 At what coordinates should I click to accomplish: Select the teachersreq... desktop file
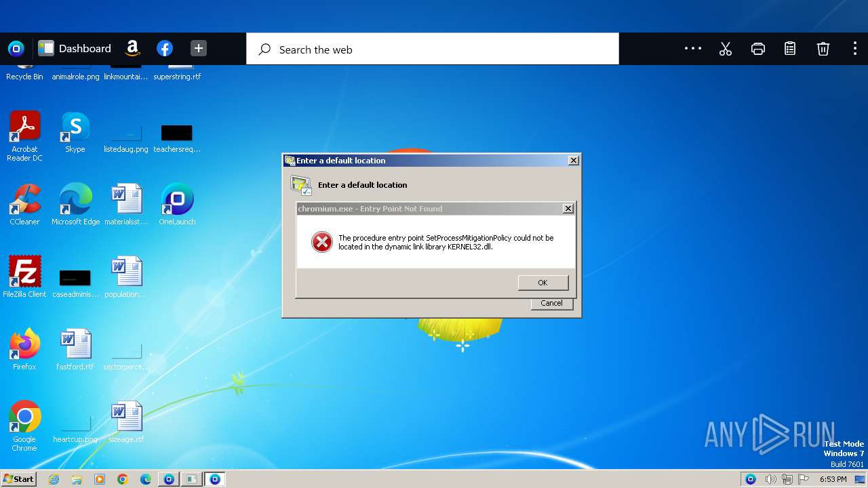tap(177, 138)
